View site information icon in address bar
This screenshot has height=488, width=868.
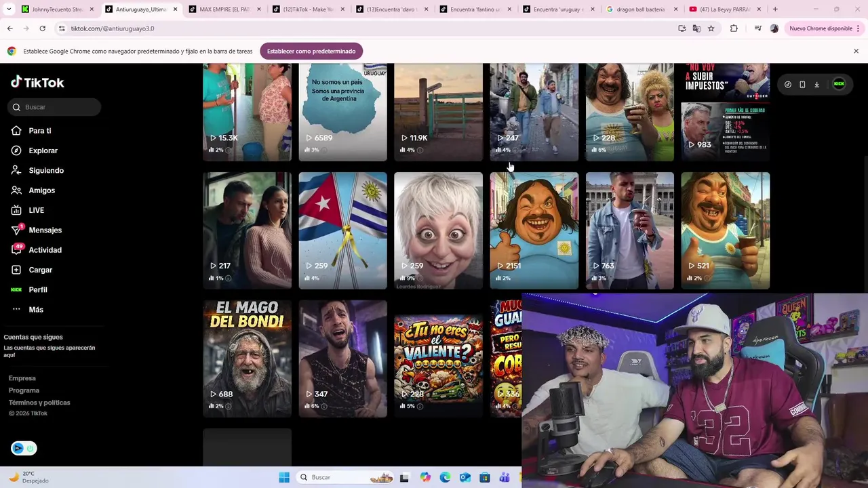(x=62, y=28)
